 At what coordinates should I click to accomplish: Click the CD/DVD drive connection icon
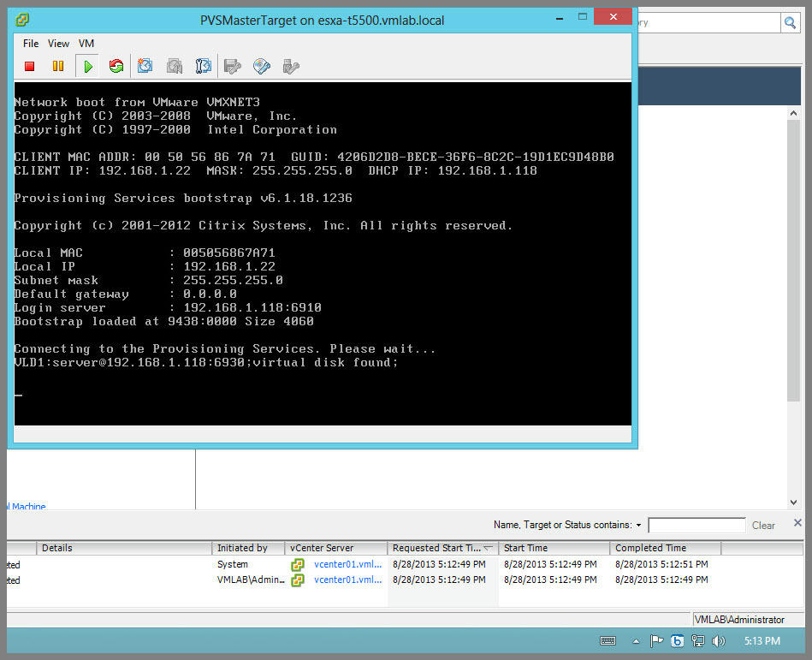(261, 66)
